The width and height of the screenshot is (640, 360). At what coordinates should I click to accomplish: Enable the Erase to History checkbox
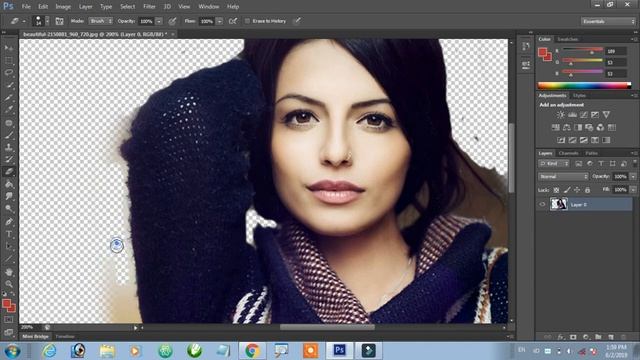pyautogui.click(x=247, y=21)
